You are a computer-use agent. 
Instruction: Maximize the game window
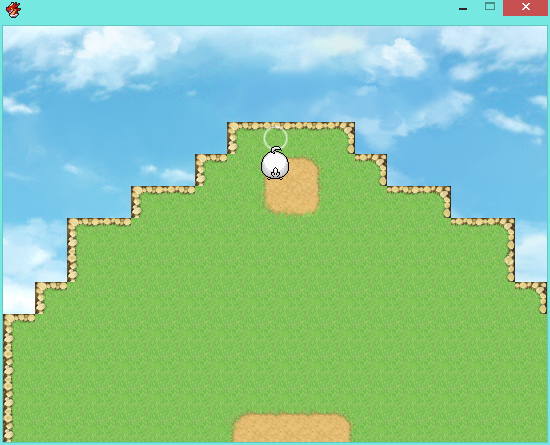point(490,6)
